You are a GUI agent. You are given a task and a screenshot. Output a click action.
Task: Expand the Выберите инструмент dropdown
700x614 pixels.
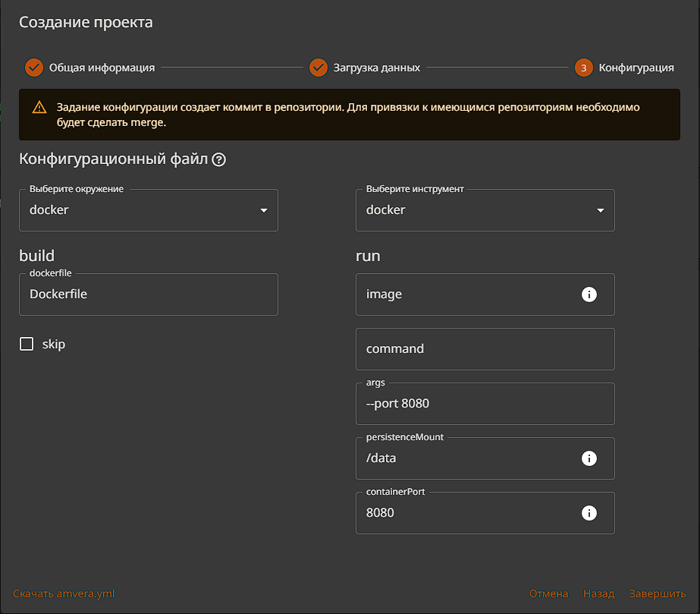[485, 210]
